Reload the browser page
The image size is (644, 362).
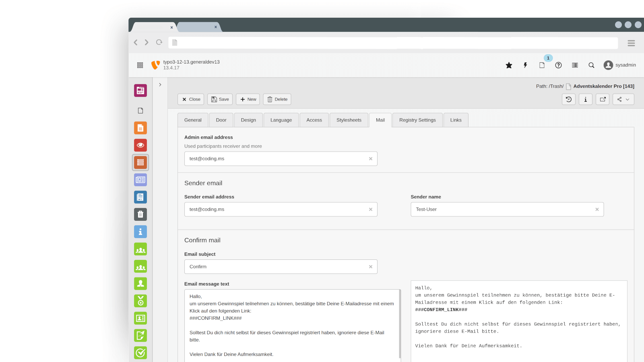pos(159,42)
